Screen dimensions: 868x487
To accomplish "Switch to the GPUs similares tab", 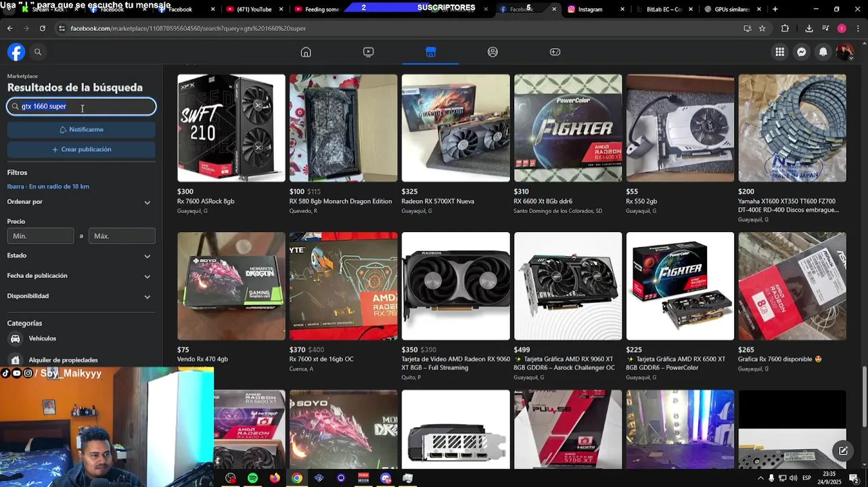I will point(731,9).
